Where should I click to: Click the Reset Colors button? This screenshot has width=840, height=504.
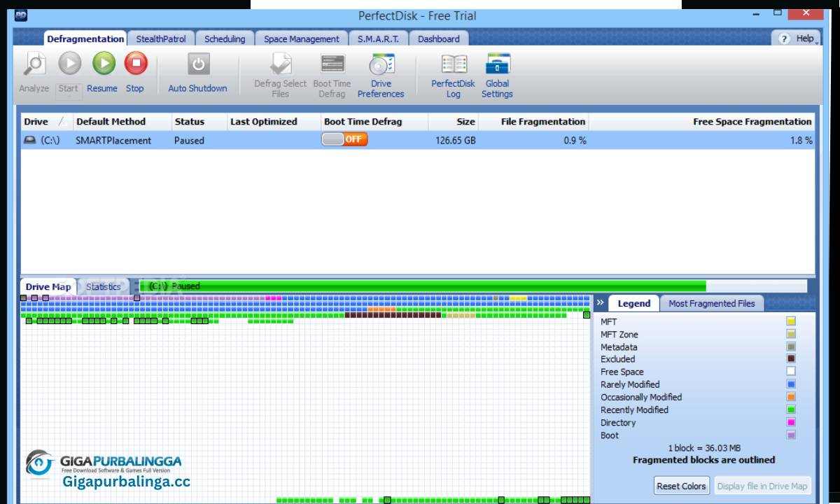pos(682,486)
